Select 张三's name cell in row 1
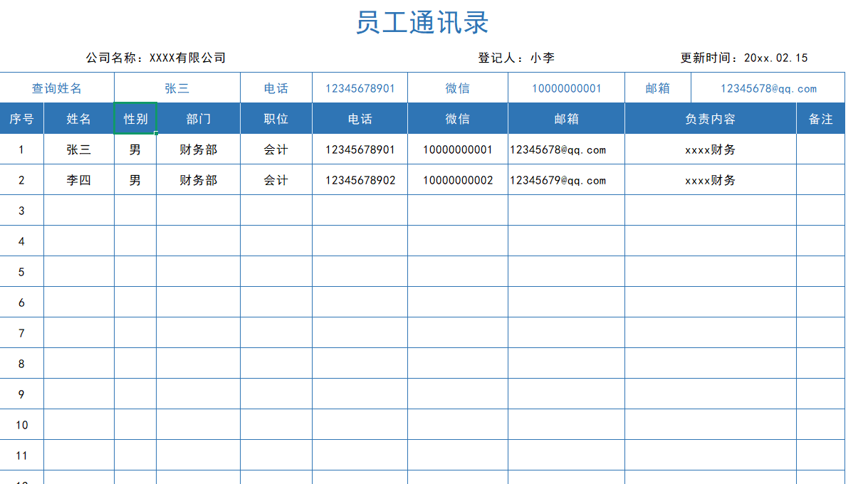 (x=80, y=149)
